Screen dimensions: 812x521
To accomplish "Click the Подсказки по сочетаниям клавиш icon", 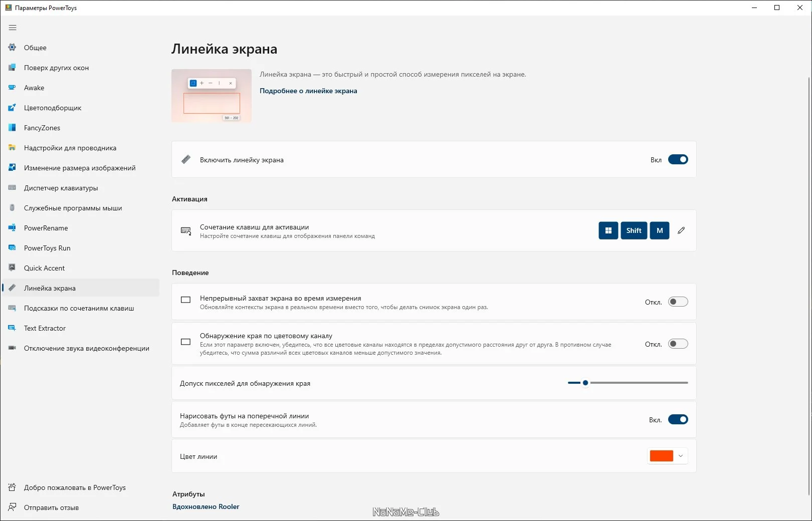I will (x=12, y=308).
